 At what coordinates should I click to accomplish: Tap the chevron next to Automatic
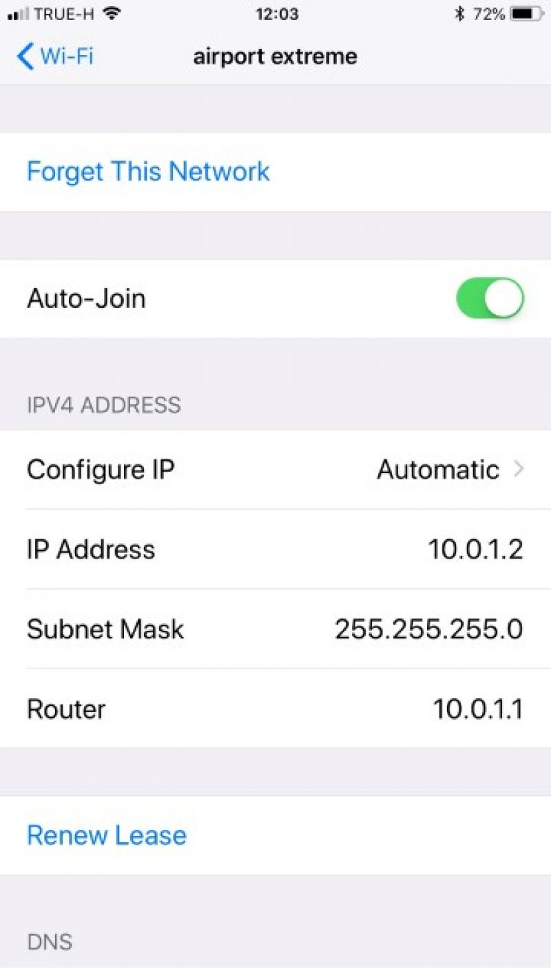(x=519, y=470)
